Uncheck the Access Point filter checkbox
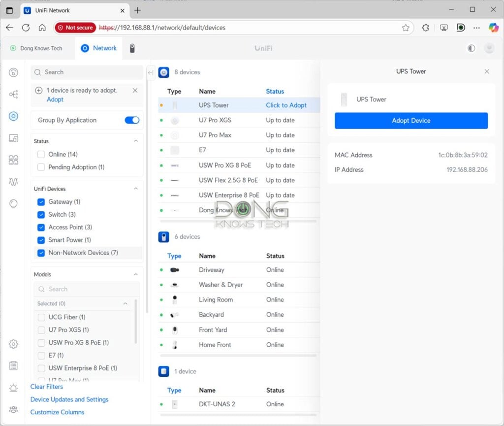 (x=41, y=227)
